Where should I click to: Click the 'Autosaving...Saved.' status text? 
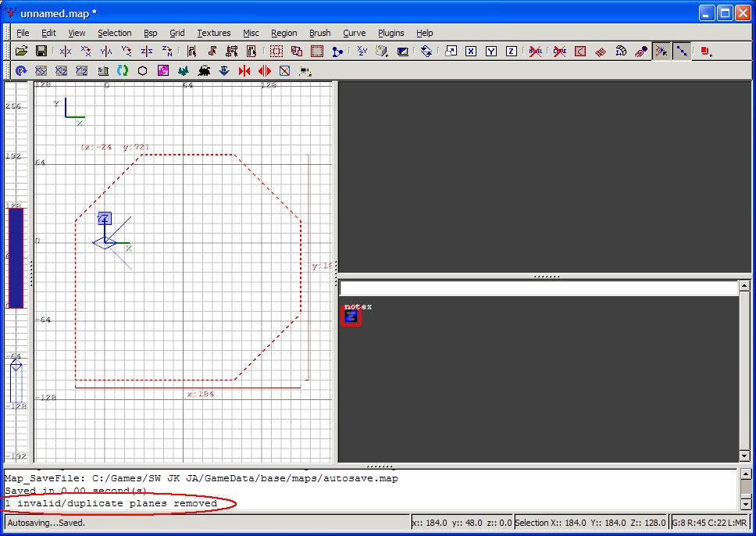coord(46,523)
